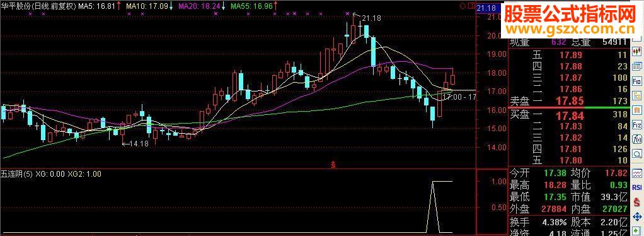Click the orange document sidebar icon
The image size is (644, 236).
click(x=637, y=110)
